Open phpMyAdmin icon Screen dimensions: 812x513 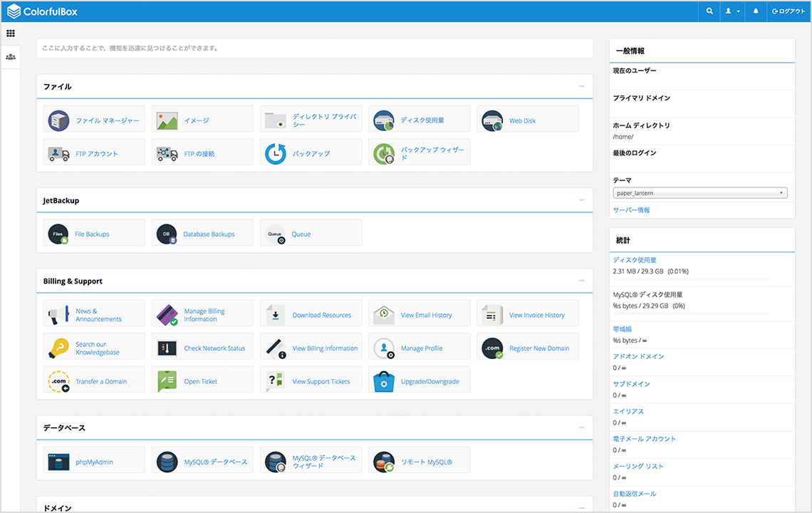58,462
